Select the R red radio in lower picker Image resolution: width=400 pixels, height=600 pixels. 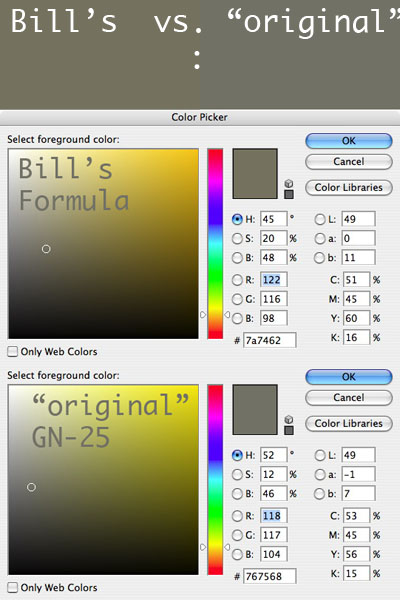(237, 516)
